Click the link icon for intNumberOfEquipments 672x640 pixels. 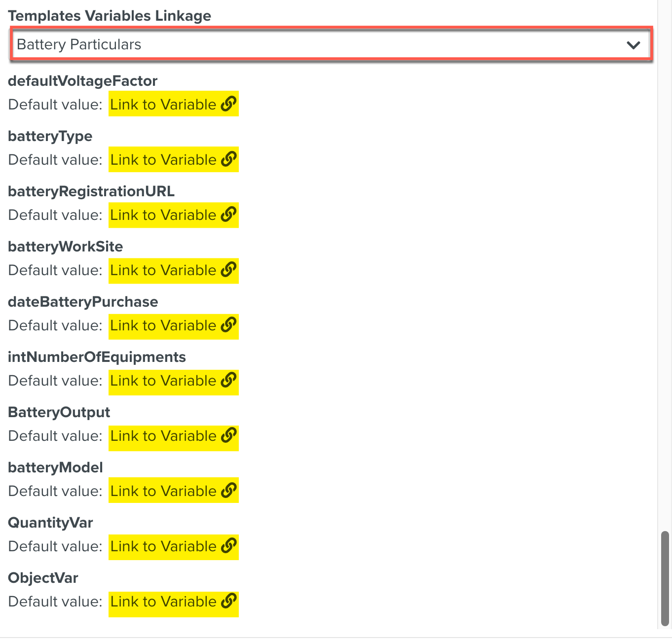coord(229,381)
